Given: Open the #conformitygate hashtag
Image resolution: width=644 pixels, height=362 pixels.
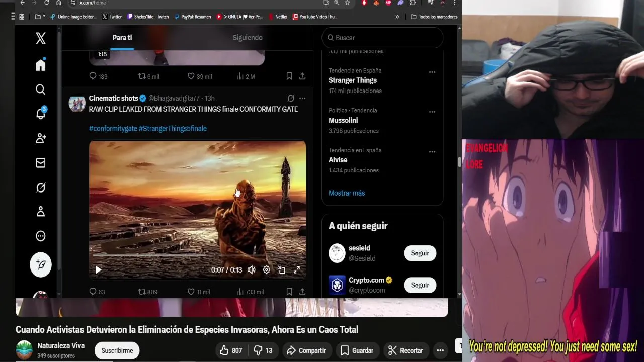Looking at the screenshot, I should pyautogui.click(x=113, y=129).
